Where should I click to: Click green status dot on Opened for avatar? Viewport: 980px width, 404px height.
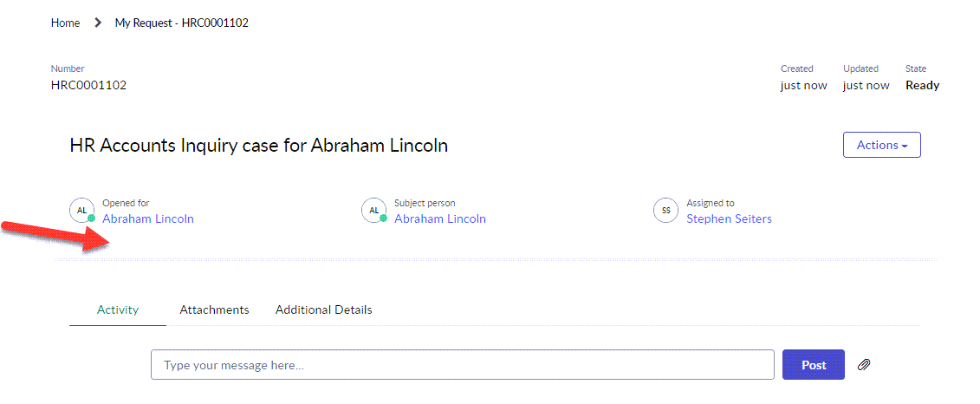click(x=91, y=218)
